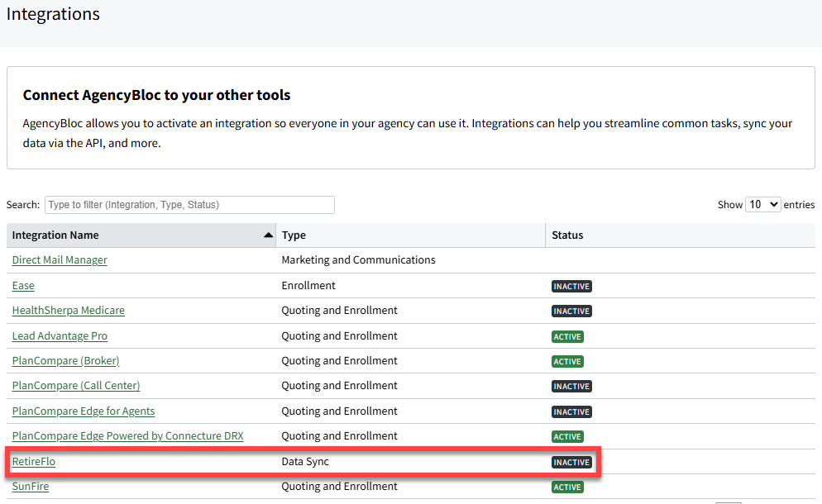Click INACTIVE badge in Ease row
Image resolution: width=822 pixels, height=504 pixels.
(571, 286)
